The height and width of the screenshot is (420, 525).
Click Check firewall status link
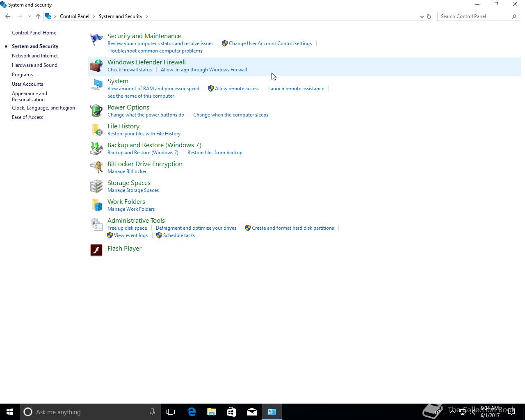coord(130,70)
